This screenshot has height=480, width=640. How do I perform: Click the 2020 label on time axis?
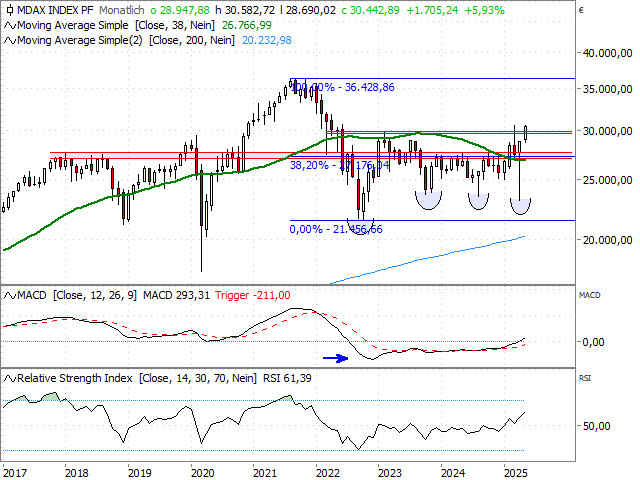click(202, 473)
